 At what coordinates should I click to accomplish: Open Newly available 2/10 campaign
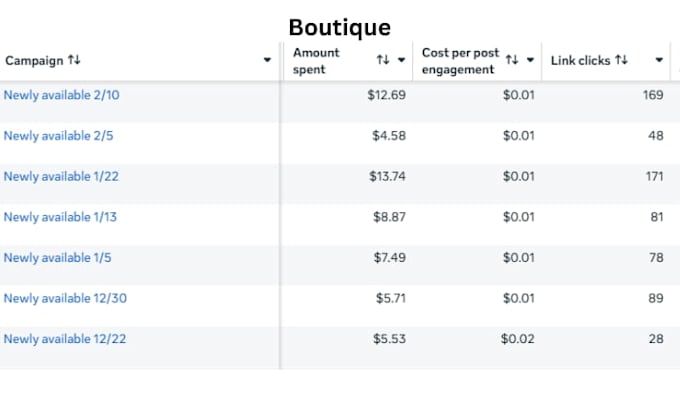62,95
